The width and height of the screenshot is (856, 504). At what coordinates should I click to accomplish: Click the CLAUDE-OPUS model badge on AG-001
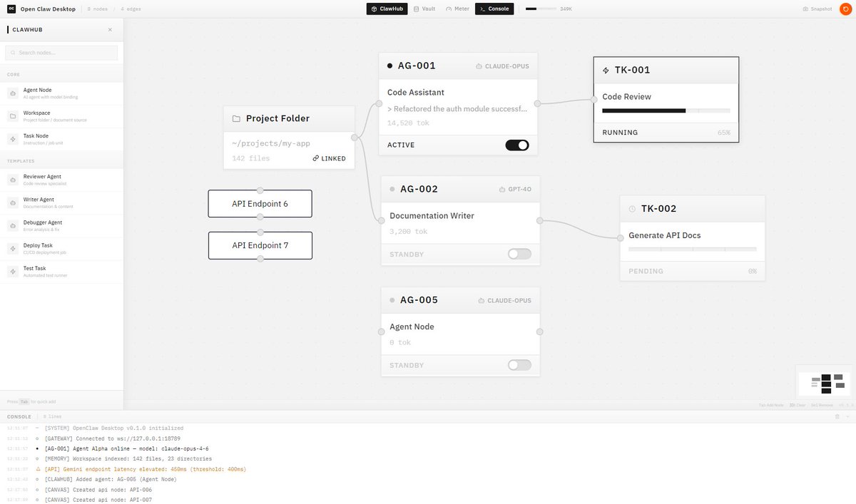502,66
